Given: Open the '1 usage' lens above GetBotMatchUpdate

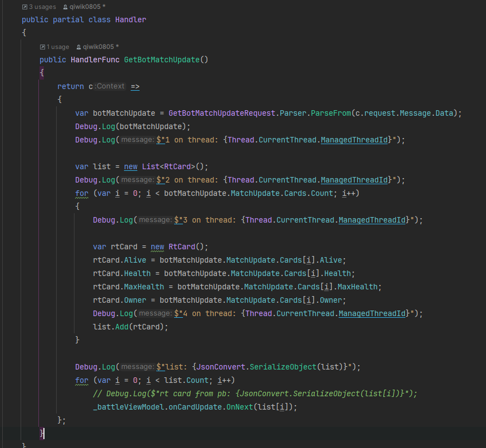Looking at the screenshot, I should 58,47.
